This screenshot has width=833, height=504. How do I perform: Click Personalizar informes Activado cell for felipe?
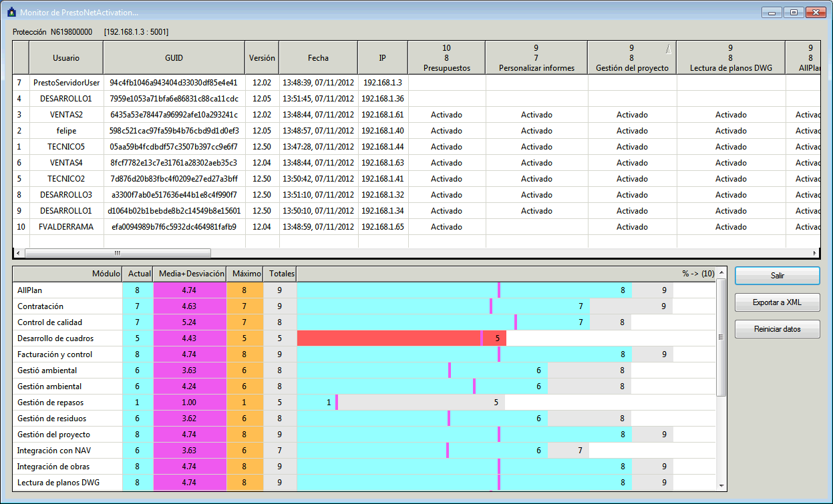pyautogui.click(x=536, y=131)
